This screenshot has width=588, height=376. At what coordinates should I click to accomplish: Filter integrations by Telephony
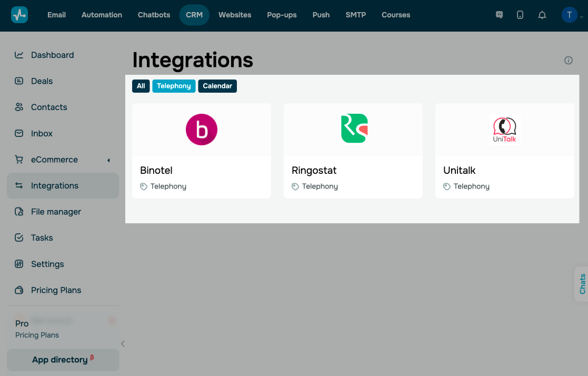click(x=174, y=86)
